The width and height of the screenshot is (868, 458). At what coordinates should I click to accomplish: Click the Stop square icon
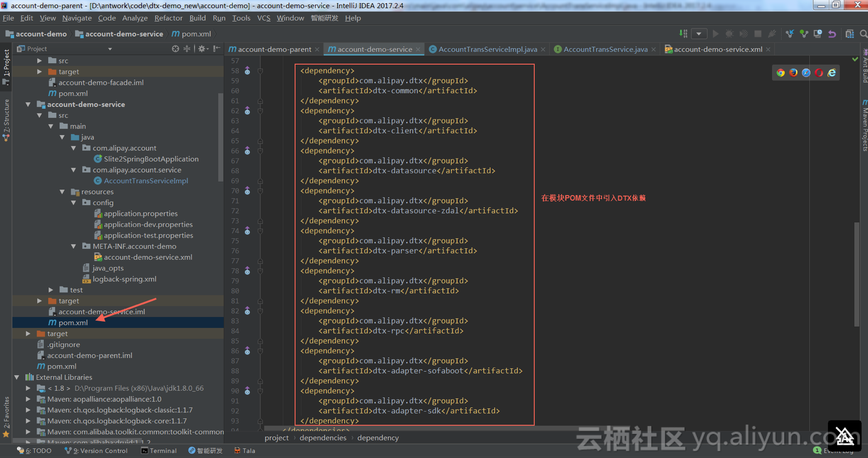[x=758, y=34]
